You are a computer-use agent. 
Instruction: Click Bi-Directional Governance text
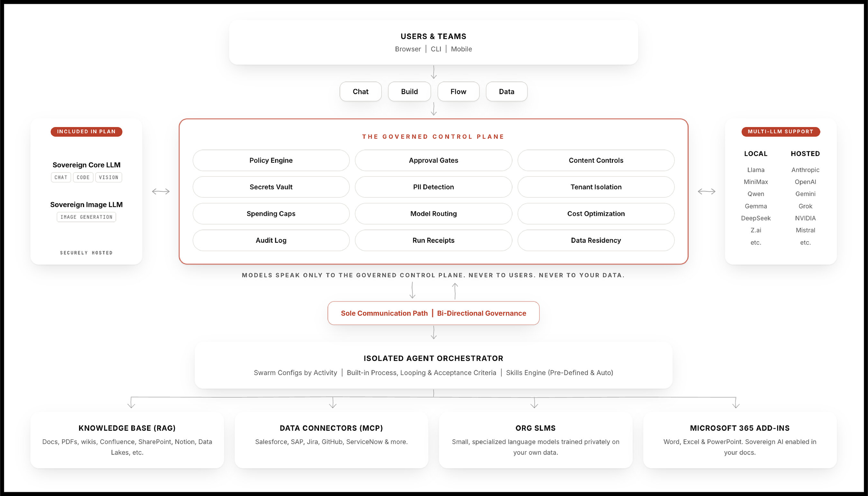[x=481, y=313]
